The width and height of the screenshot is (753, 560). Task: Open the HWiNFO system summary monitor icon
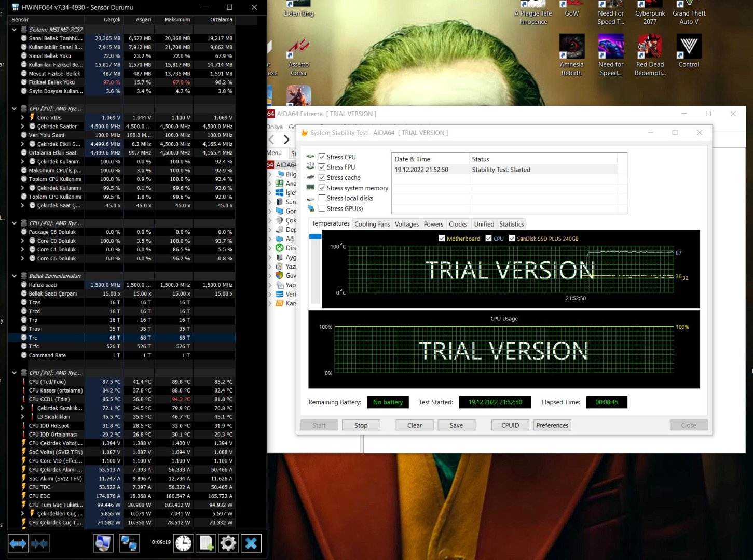103,543
